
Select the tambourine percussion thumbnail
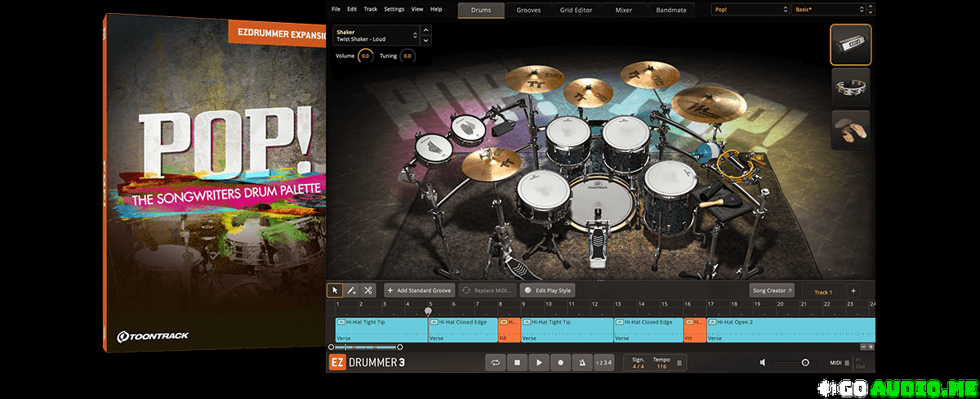coord(850,87)
